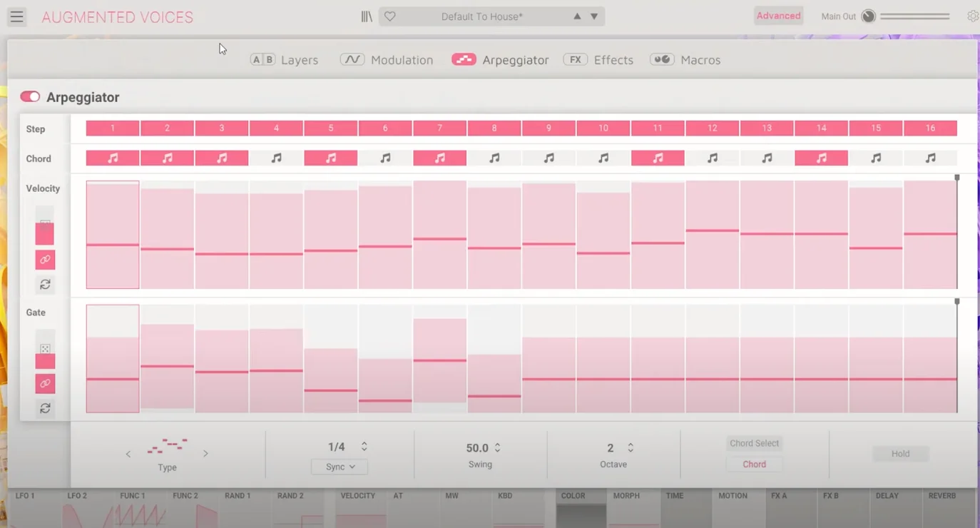
Task: Click the velocity link icon
Action: coord(45,260)
